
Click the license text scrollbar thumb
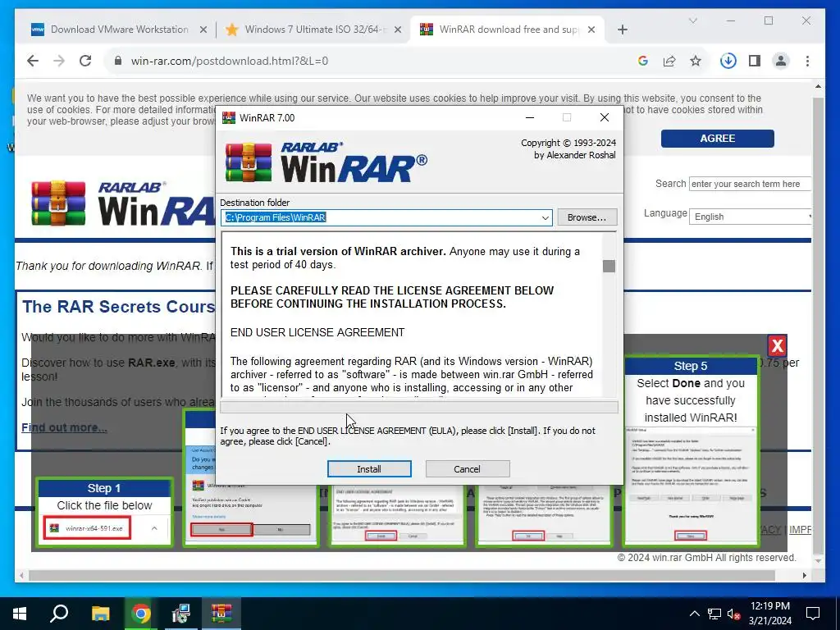tap(609, 266)
